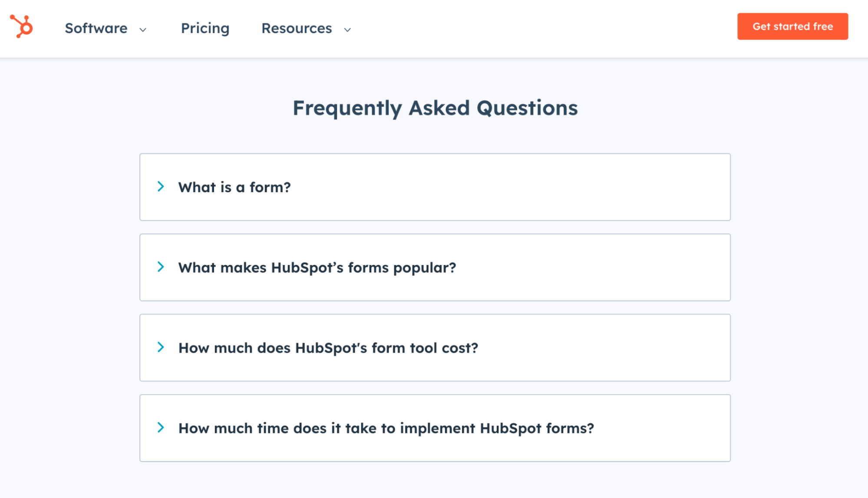868x498 pixels.
Task: Click the arrow icon beside the form tool cost question
Action: point(161,347)
